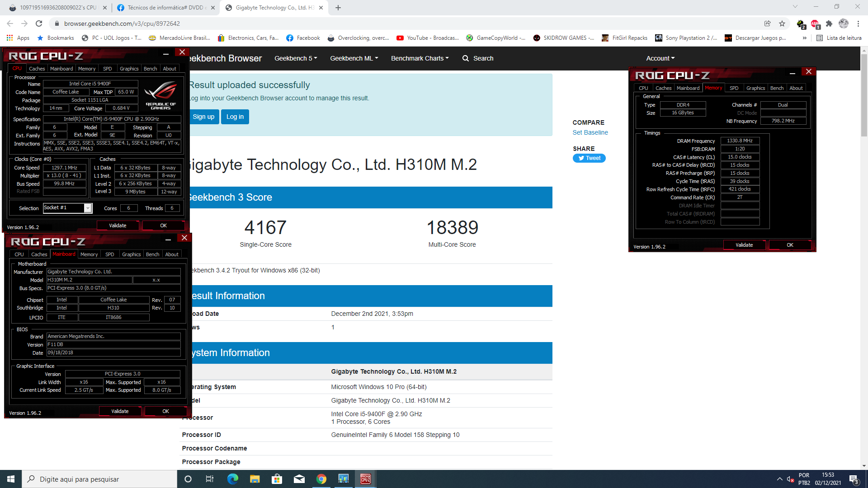Click Validate in Memory CPU-Z window

pos(744,245)
